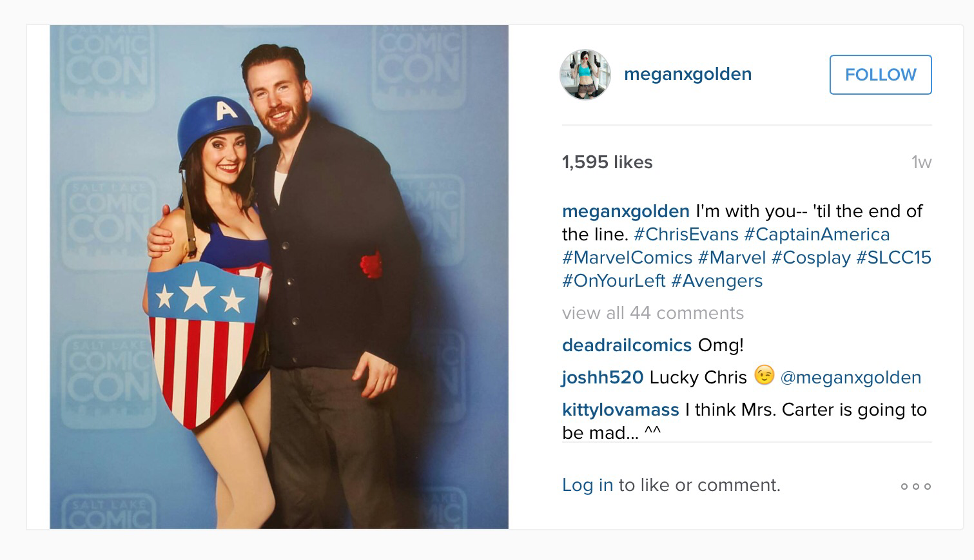Open the meganxgolden username in the header

click(x=688, y=74)
